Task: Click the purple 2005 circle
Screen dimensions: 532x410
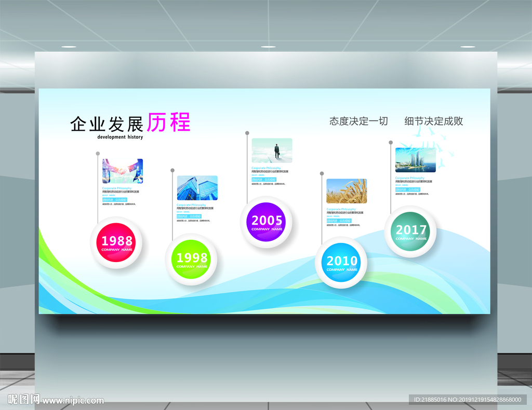Action: pyautogui.click(x=266, y=222)
